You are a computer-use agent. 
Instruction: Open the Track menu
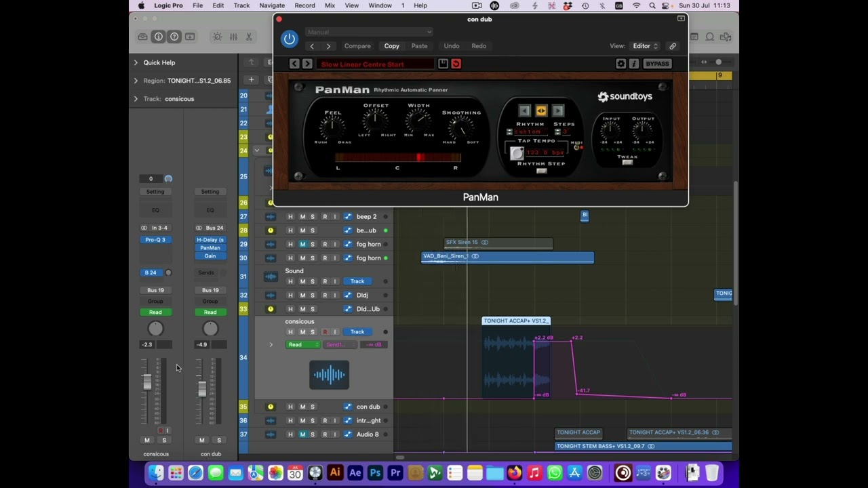pyautogui.click(x=241, y=5)
